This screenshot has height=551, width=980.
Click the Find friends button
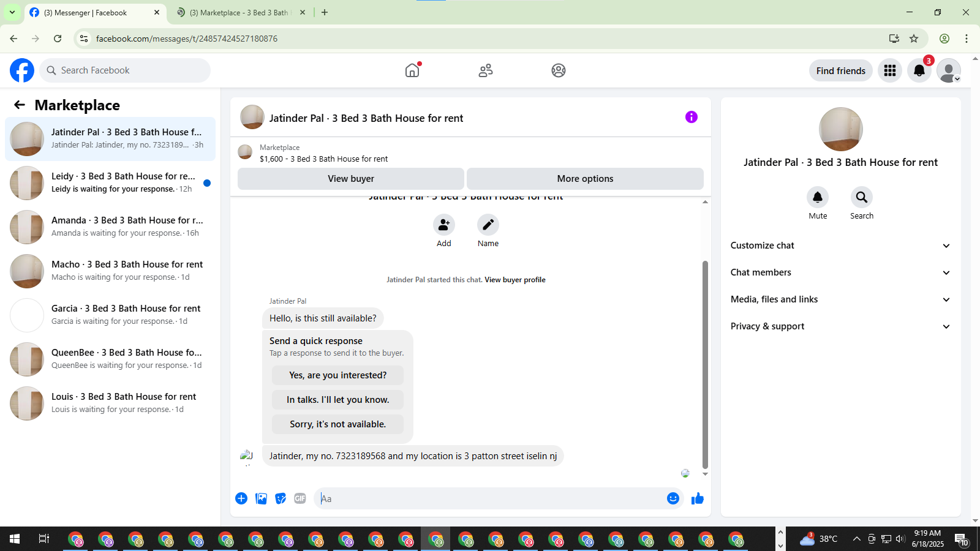tap(841, 70)
